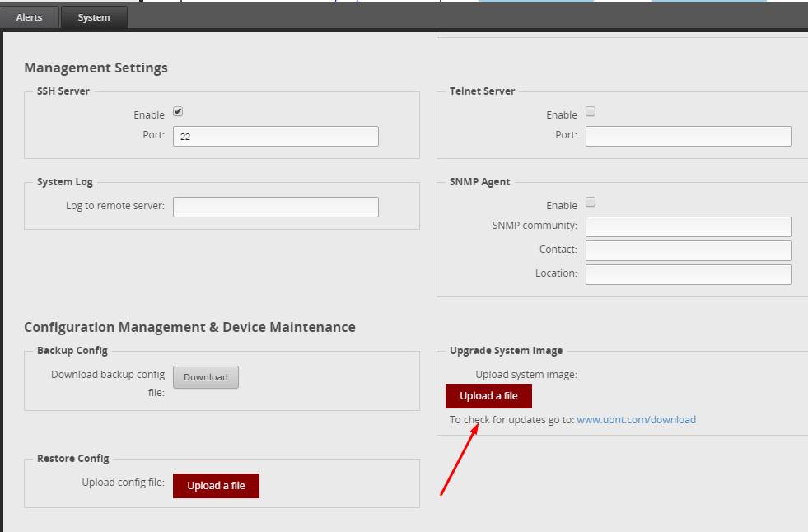Click the Telnet Server Enable label
The image size is (808, 532).
point(562,115)
